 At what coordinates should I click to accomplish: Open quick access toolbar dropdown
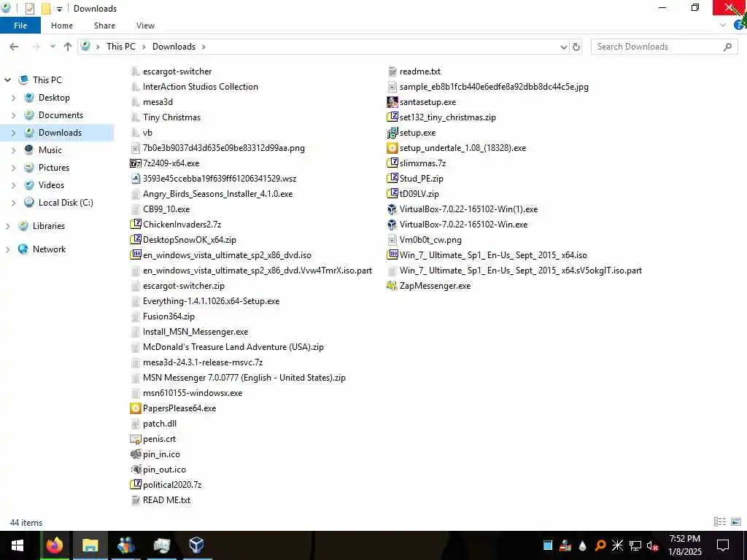[x=59, y=9]
